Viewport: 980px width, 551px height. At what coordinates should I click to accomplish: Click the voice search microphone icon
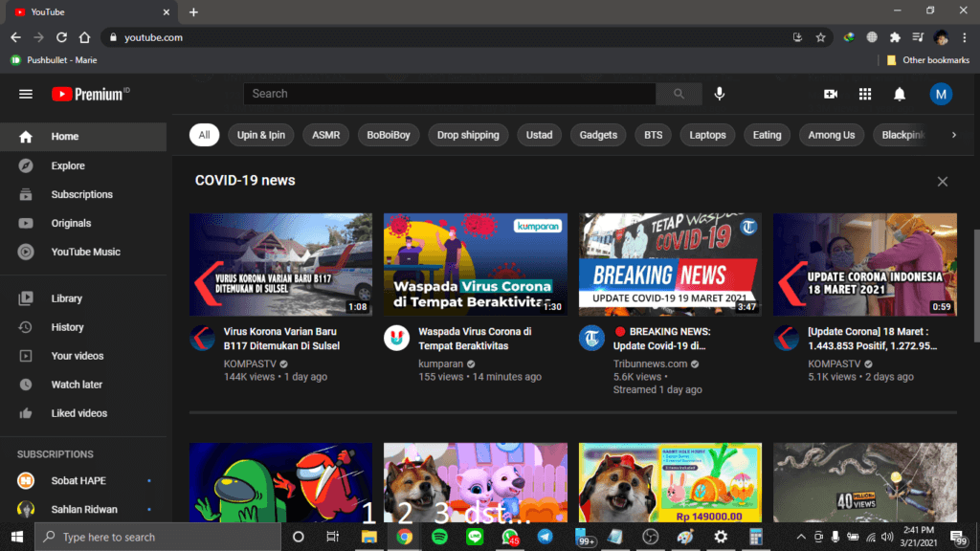pyautogui.click(x=720, y=94)
